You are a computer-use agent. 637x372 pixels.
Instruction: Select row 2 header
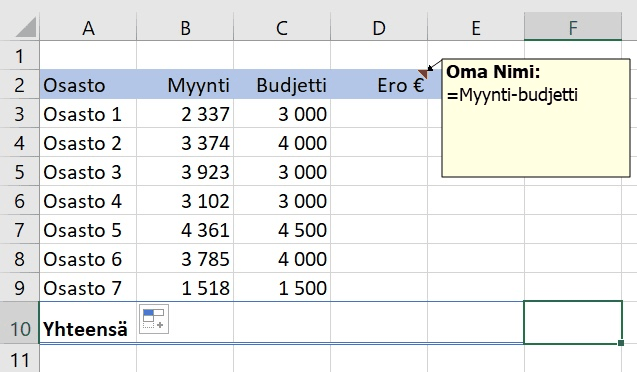(x=20, y=84)
